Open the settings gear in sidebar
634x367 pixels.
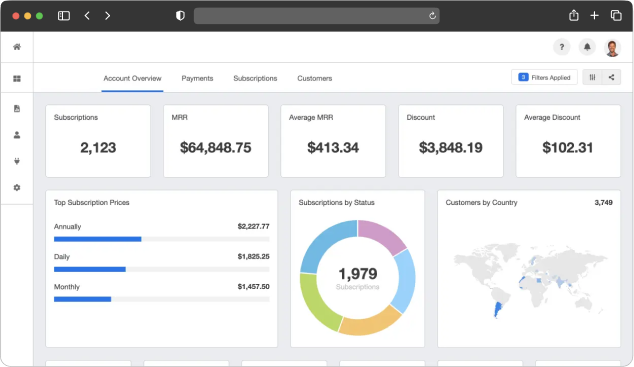pyautogui.click(x=17, y=188)
